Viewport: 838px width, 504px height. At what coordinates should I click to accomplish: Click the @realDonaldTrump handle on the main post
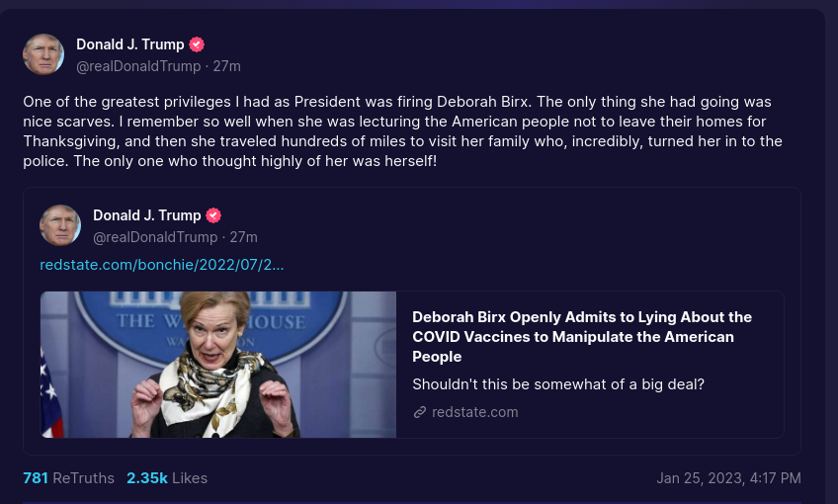coord(138,66)
